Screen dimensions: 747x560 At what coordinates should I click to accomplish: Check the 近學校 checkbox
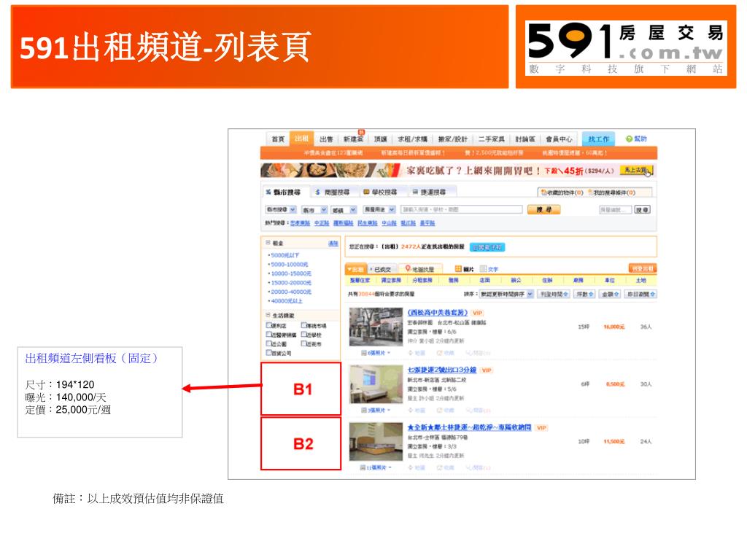click(x=303, y=334)
